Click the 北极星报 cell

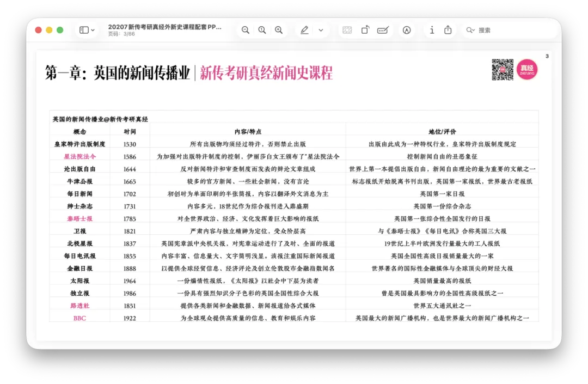pos(79,243)
